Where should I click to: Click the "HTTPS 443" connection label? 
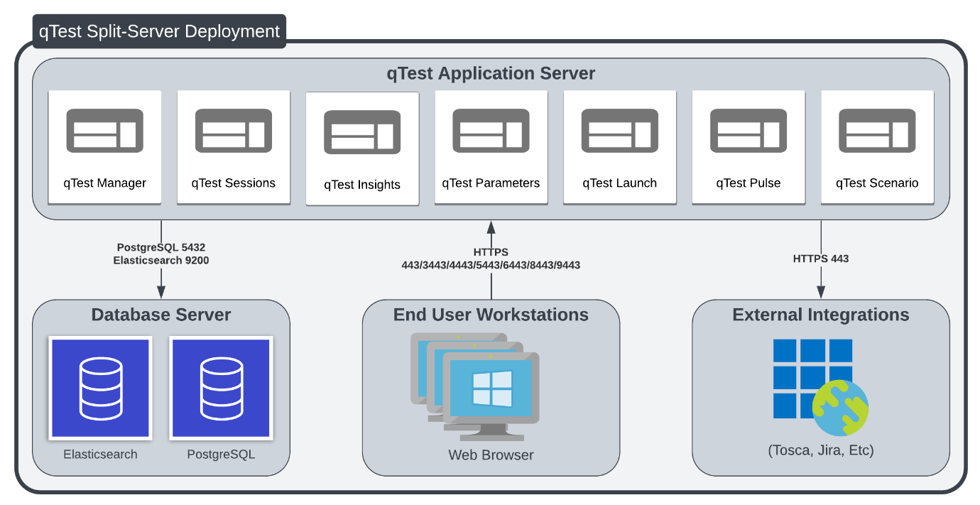[x=821, y=259]
